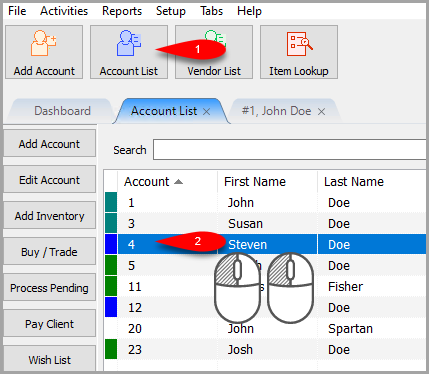Click the Add Account toolbar icon
This screenshot has height=374, width=429.
click(x=44, y=52)
